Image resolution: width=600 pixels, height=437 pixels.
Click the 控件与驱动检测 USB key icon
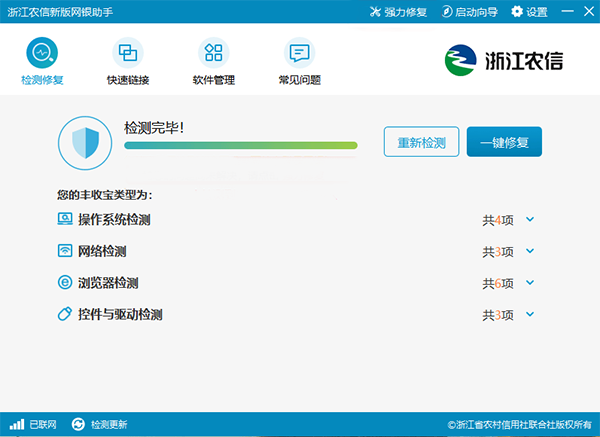tap(65, 314)
